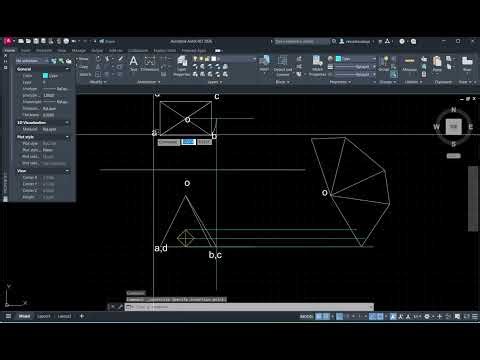Click the Measure utility icon
This screenshot has width=480, height=360.
point(409,63)
